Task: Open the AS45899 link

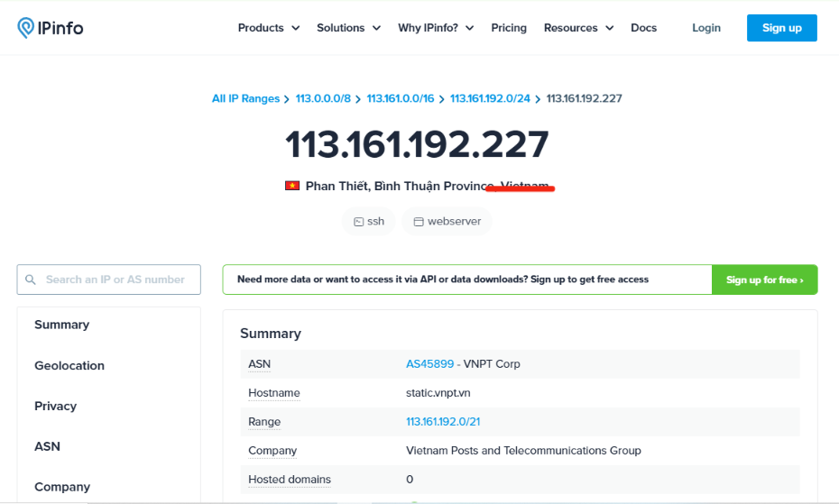Action: click(429, 364)
